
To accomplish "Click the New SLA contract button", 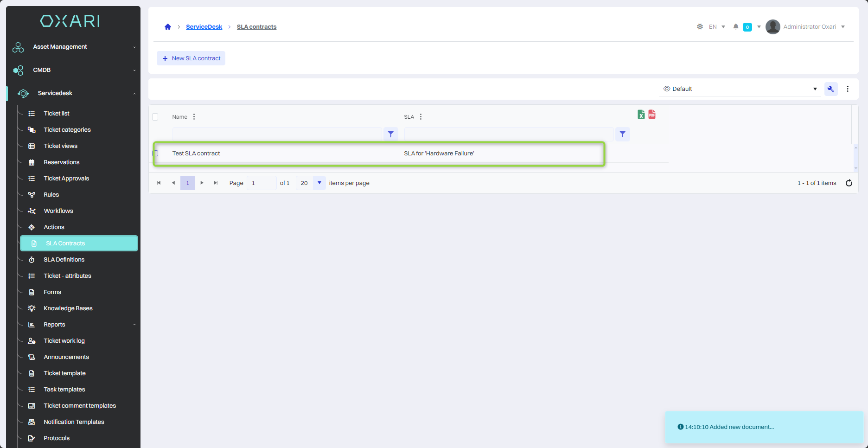I will [x=191, y=58].
